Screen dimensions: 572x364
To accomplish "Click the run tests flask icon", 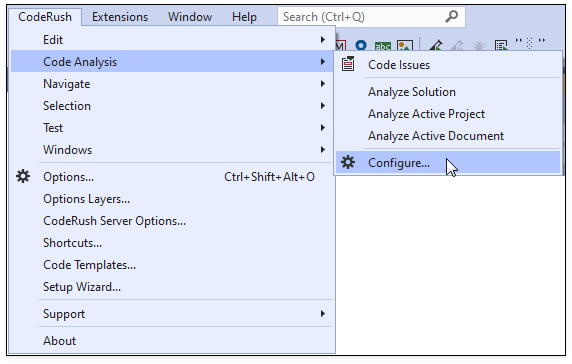I will point(436,46).
